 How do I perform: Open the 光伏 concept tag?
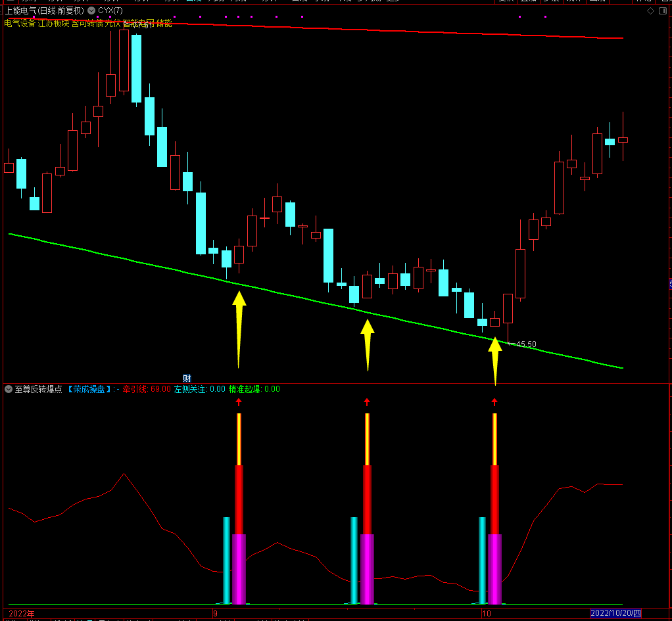(x=113, y=23)
